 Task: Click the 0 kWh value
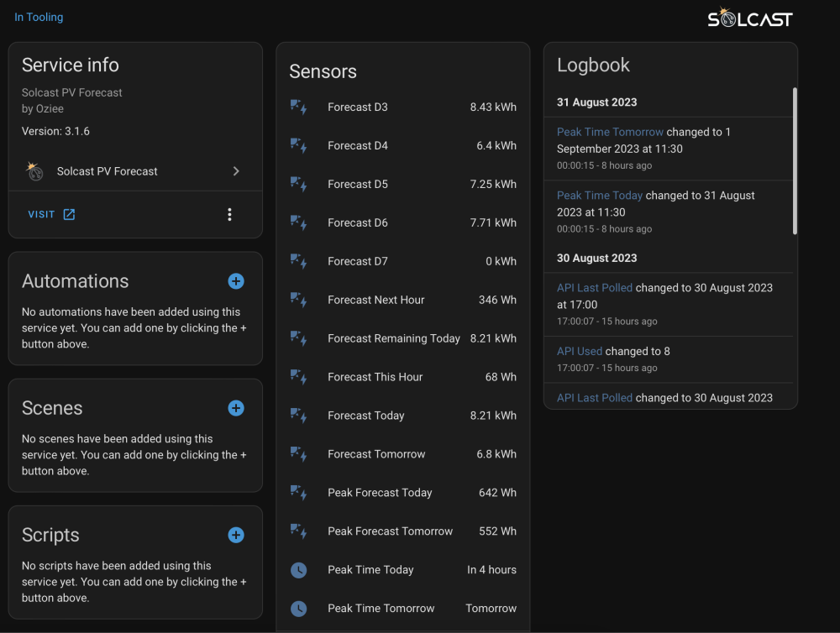tap(501, 261)
